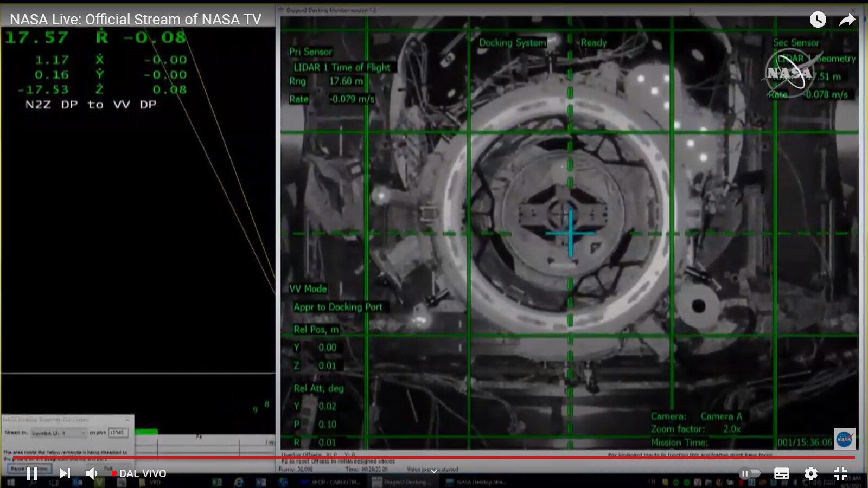Save video with Watch Later clock icon
The image size is (868, 488).
818,20
